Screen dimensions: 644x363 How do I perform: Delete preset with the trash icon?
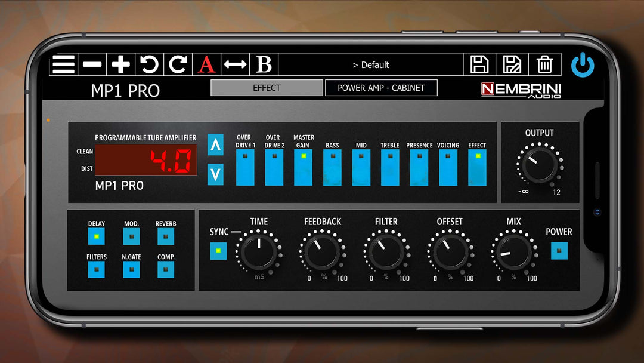click(x=544, y=64)
